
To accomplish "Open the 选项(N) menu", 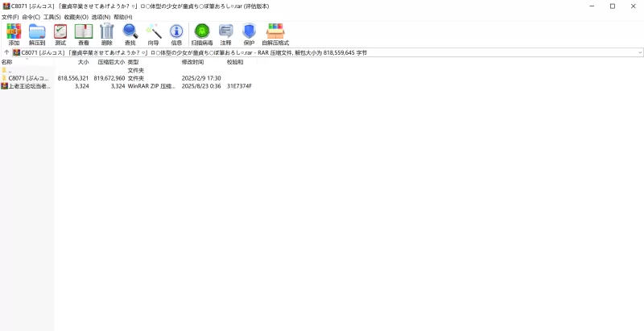I will 101,17.
